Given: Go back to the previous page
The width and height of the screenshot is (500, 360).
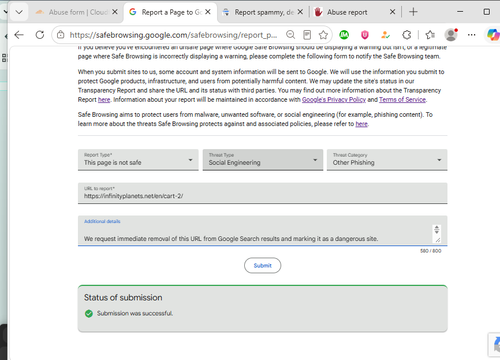Looking at the screenshot, I should [x=19, y=35].
